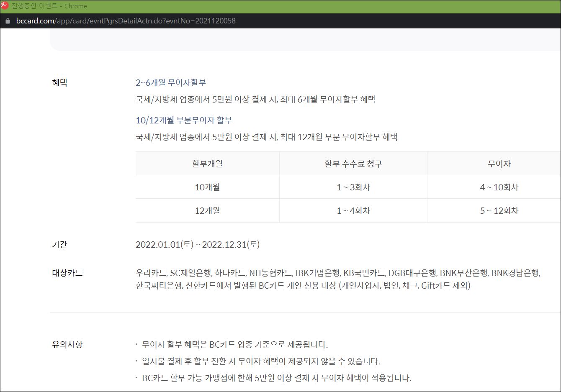Click the '대상카드' section label
Screen dimensions: 561x392
[x=67, y=273]
